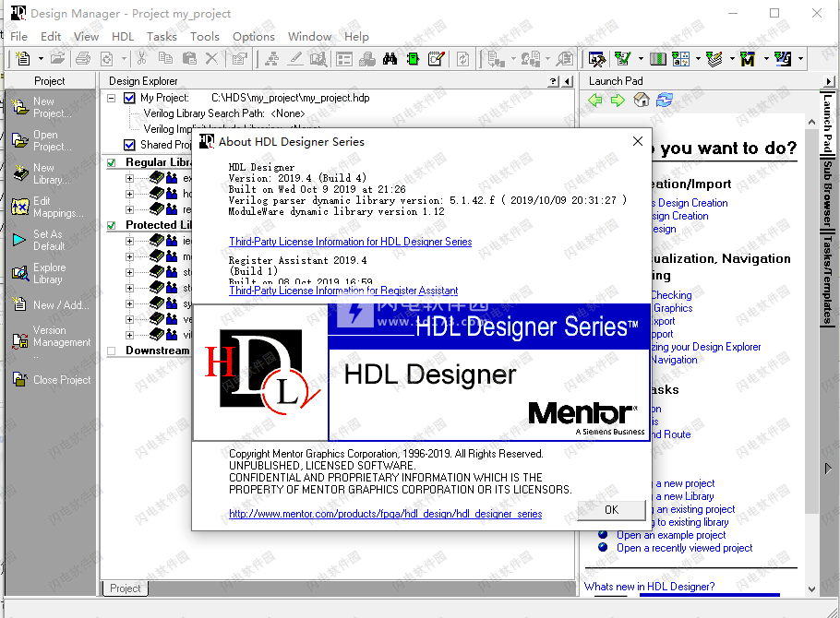Viewport: 840px width, 618px height.
Task: Click the Launch Pad header right arrow button
Action: coord(829,81)
